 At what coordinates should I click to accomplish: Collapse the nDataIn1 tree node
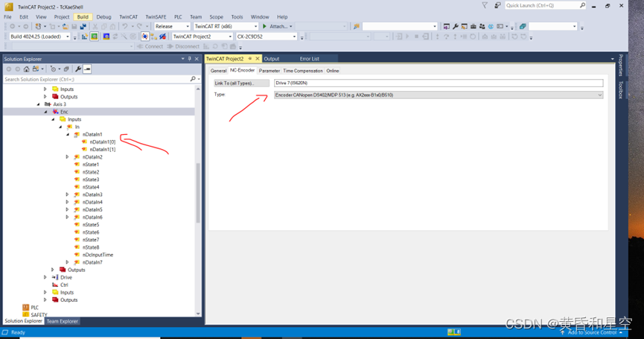point(68,134)
